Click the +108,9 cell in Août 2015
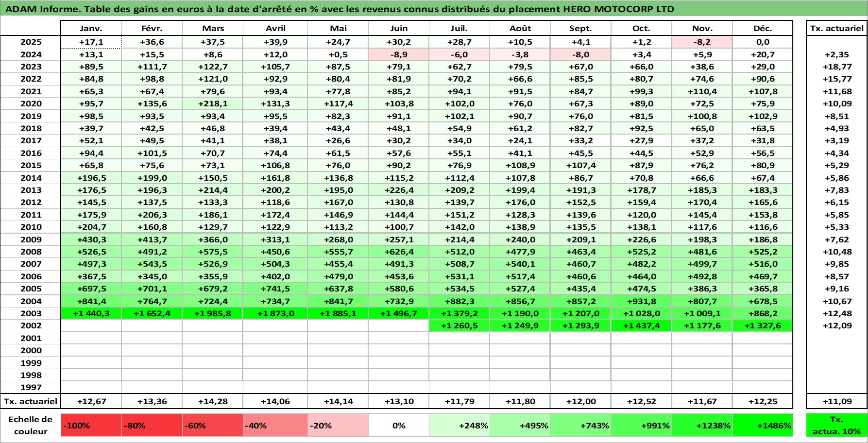The width and height of the screenshot is (868, 443). [520, 165]
